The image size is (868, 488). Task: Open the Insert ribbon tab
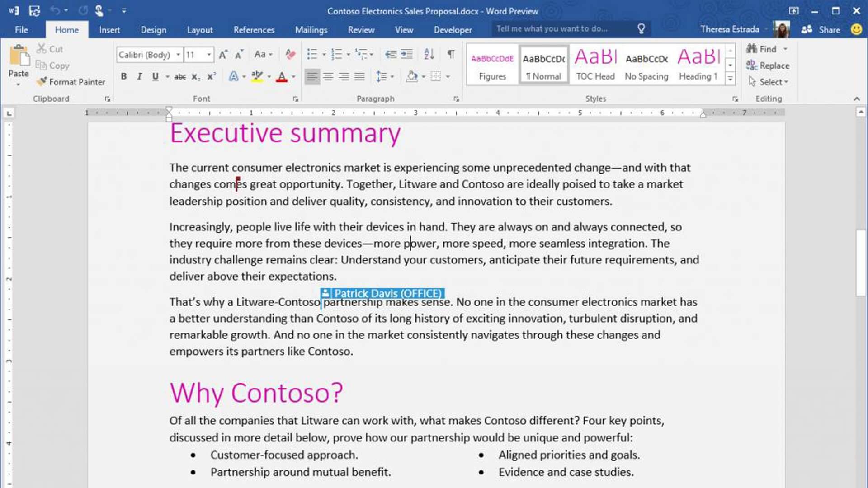pyautogui.click(x=109, y=30)
